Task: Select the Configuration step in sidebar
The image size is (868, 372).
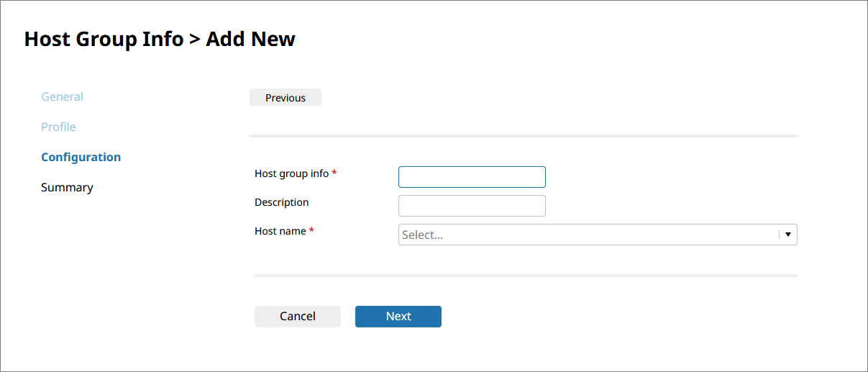Action: pyautogui.click(x=81, y=157)
